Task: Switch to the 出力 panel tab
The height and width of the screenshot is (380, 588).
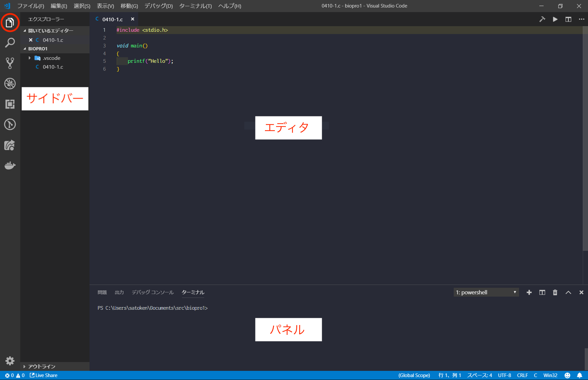Action: (119, 292)
